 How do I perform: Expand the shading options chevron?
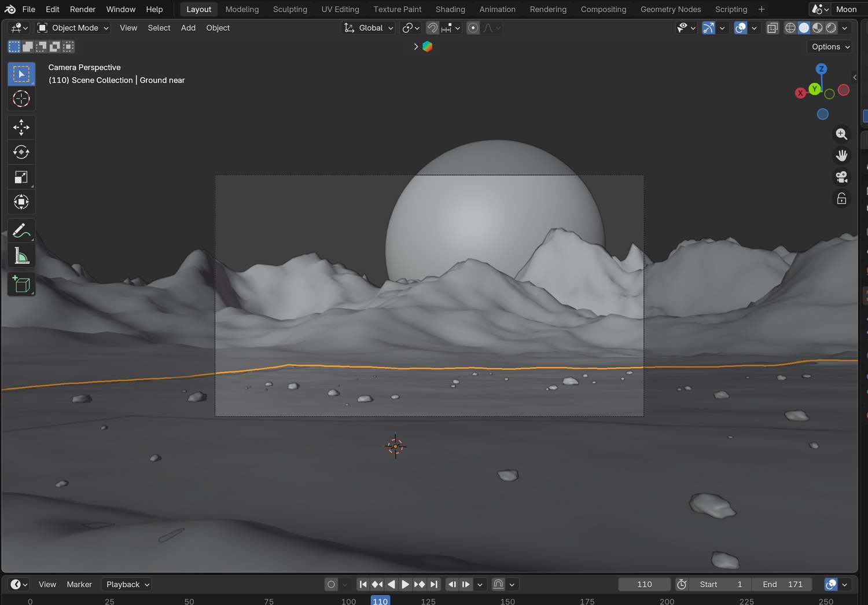[845, 28]
